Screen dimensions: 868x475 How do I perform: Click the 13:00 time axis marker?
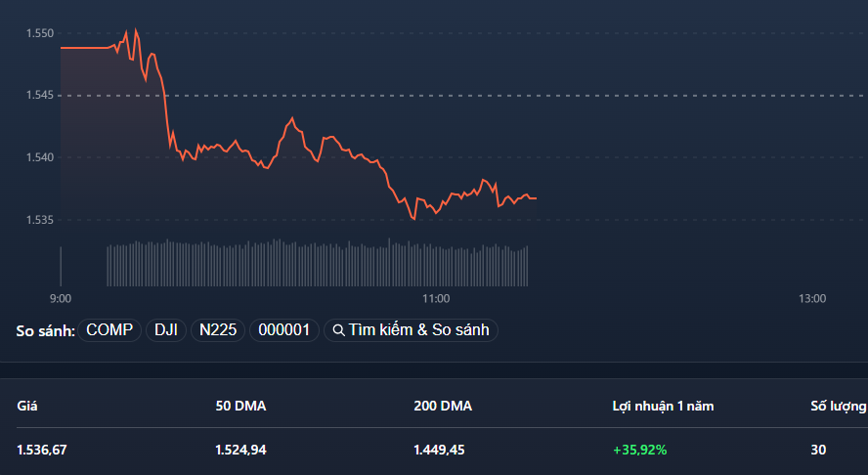811,298
